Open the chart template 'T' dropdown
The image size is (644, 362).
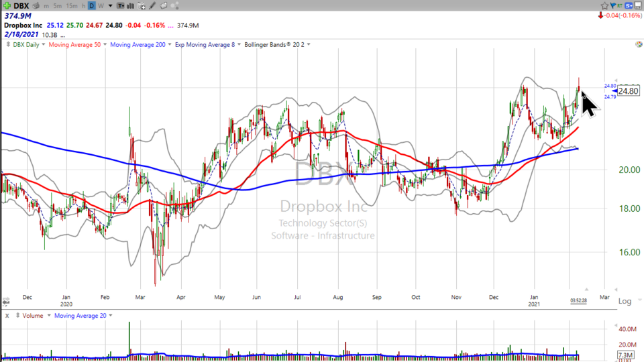[x=120, y=6]
